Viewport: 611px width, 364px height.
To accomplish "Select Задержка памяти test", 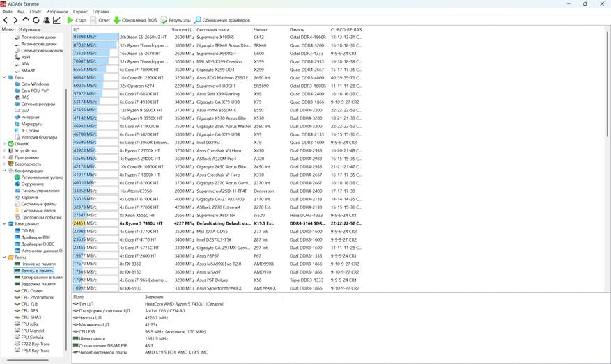I will (35, 284).
